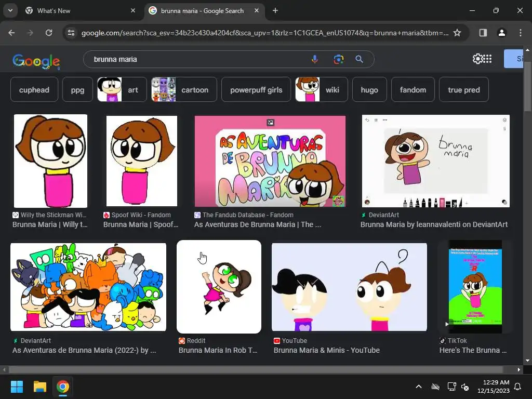Viewport: 532px width, 399px height.
Task: Start voice search with microphone
Action: pyautogui.click(x=314, y=59)
